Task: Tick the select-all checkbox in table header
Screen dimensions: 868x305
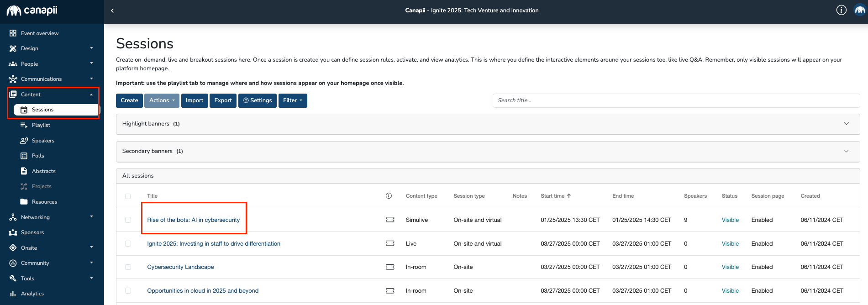Action: (x=128, y=196)
